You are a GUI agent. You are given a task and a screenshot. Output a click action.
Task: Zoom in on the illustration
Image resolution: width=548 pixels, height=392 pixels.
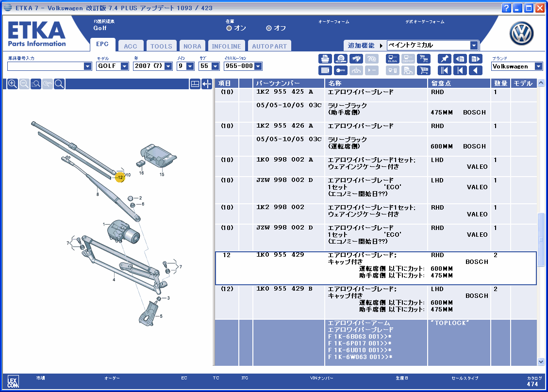pyautogui.click(x=13, y=84)
